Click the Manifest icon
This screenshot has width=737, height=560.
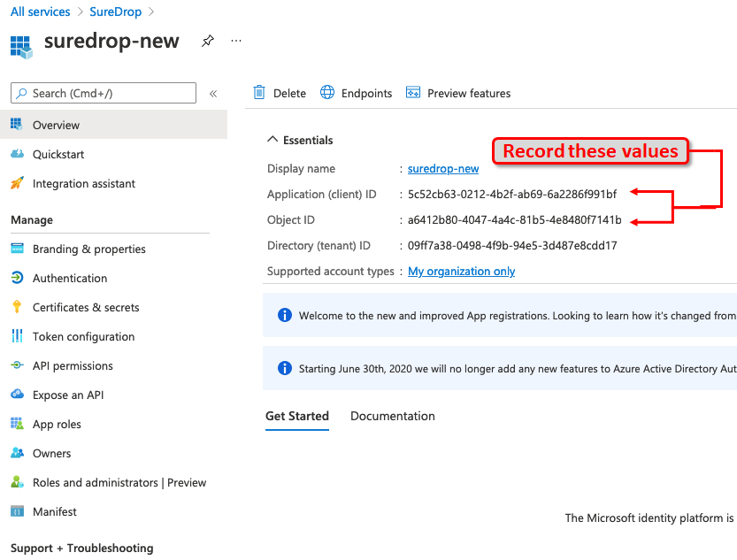[x=17, y=511]
